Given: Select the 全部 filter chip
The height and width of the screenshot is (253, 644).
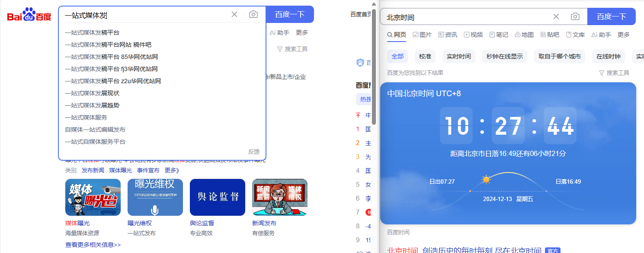Looking at the screenshot, I should [x=397, y=56].
